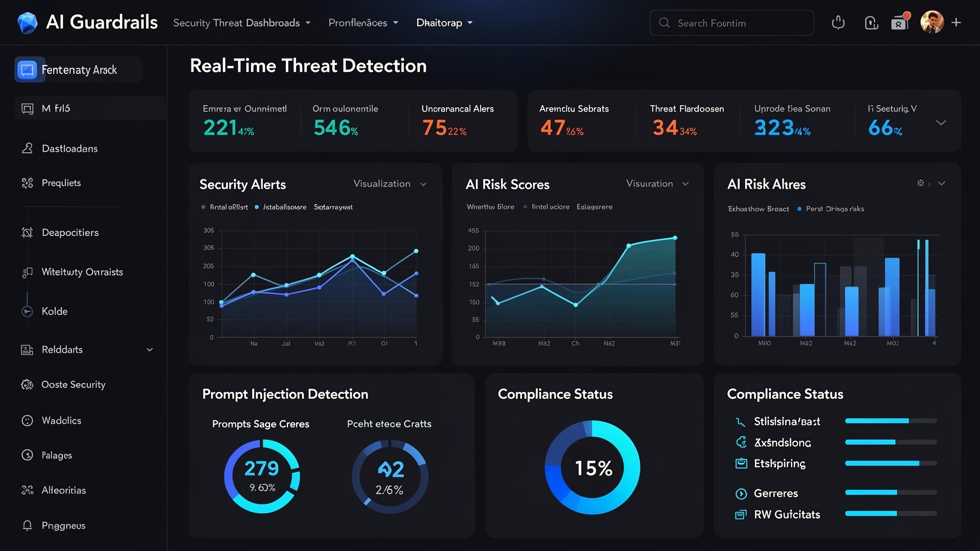Expand the Relddarts sidebar section
The height and width of the screenshot is (551, 980).
click(x=150, y=350)
